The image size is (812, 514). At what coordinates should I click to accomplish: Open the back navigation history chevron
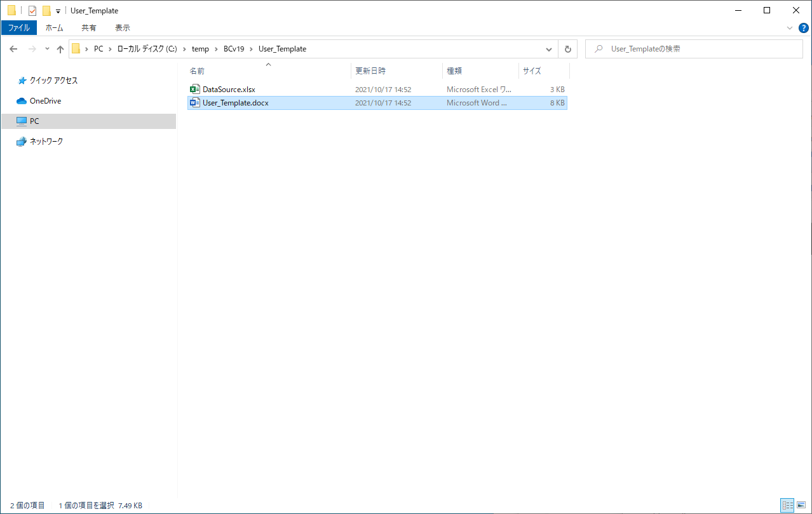47,48
